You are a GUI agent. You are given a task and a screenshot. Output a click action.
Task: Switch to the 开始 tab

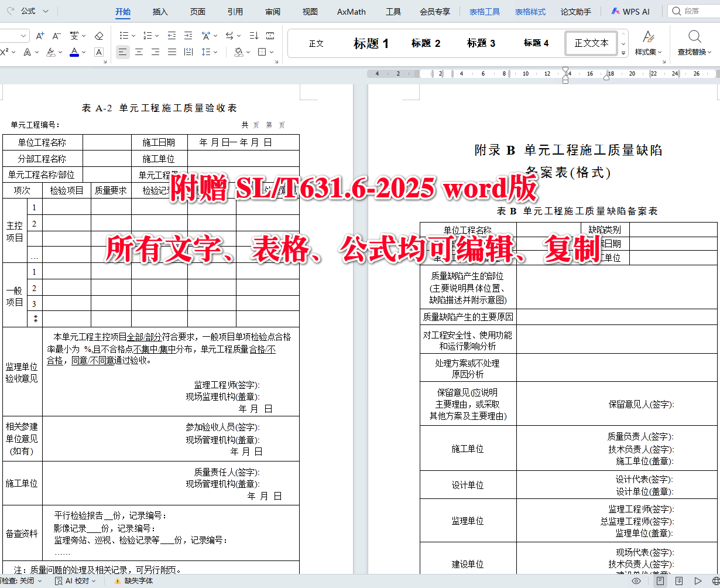(123, 11)
